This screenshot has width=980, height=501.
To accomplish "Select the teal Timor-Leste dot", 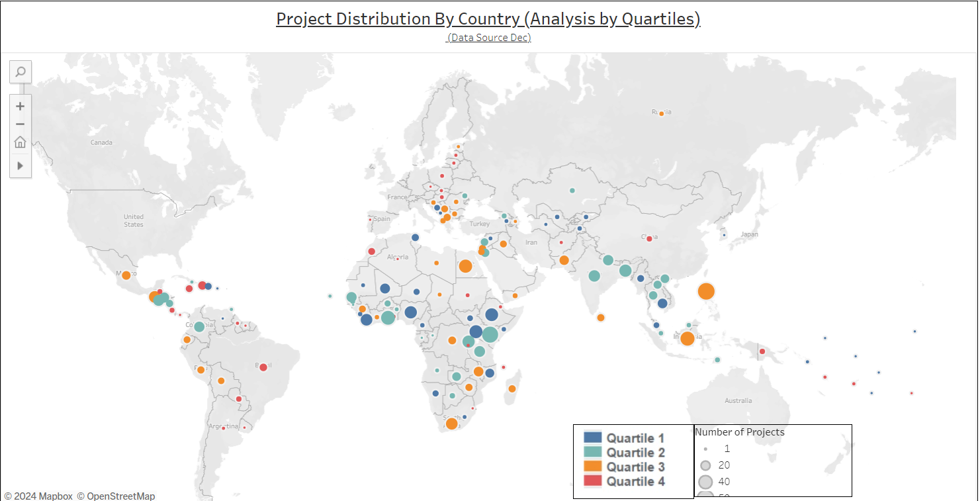I will point(717,360).
